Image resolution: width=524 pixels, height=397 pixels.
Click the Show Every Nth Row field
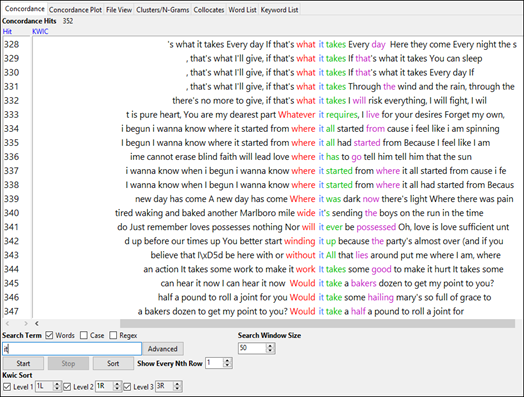tap(215, 363)
